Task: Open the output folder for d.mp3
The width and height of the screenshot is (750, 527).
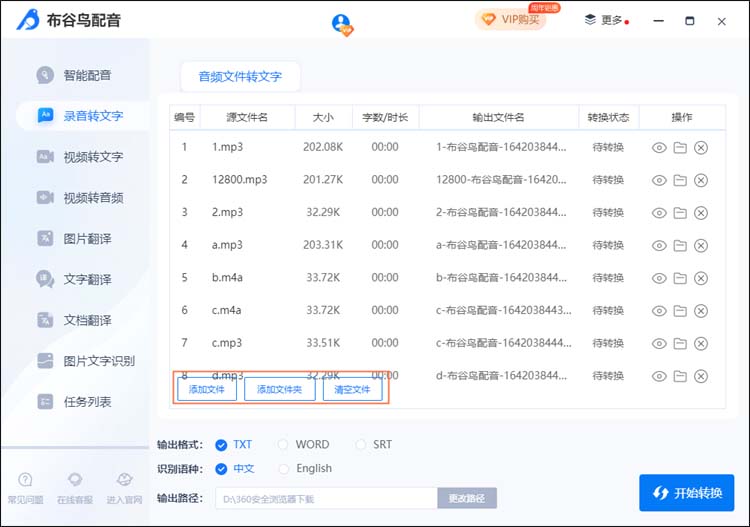Action: pos(680,376)
